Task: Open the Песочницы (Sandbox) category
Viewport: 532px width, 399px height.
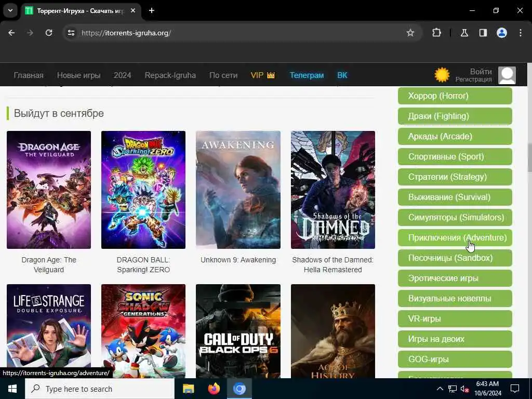Action: (x=455, y=258)
